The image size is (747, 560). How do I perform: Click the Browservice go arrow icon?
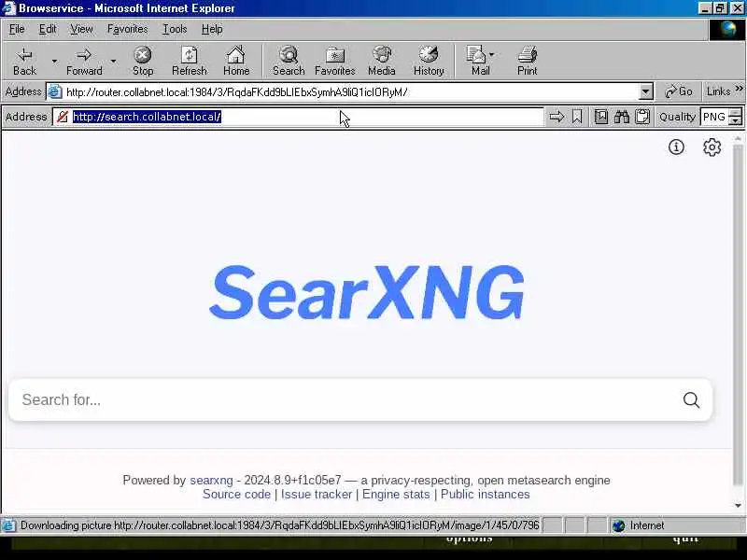click(557, 117)
